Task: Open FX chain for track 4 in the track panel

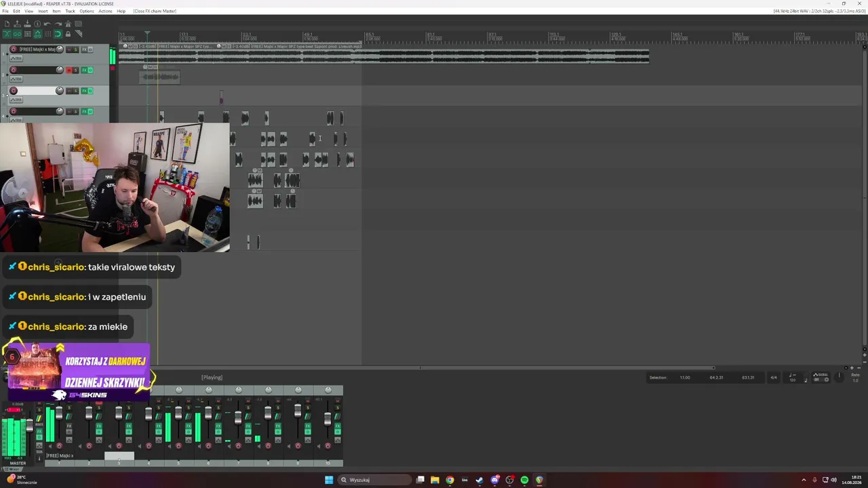Action: point(84,111)
